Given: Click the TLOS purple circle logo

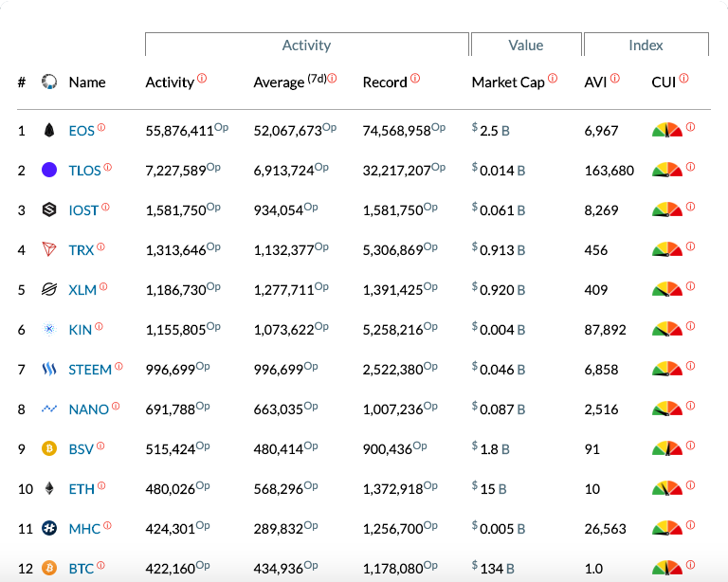Looking at the screenshot, I should [49, 170].
